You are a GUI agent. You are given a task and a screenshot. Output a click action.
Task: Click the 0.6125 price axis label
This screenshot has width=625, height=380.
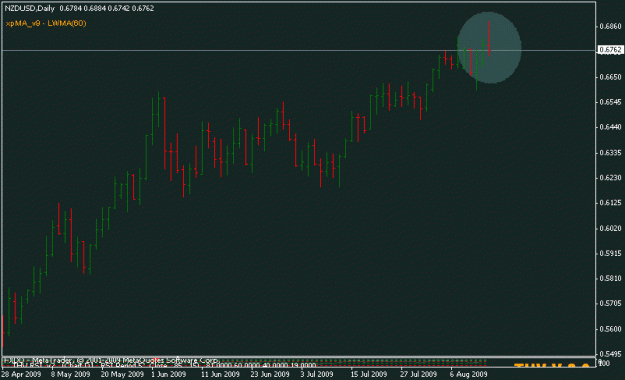coord(610,203)
